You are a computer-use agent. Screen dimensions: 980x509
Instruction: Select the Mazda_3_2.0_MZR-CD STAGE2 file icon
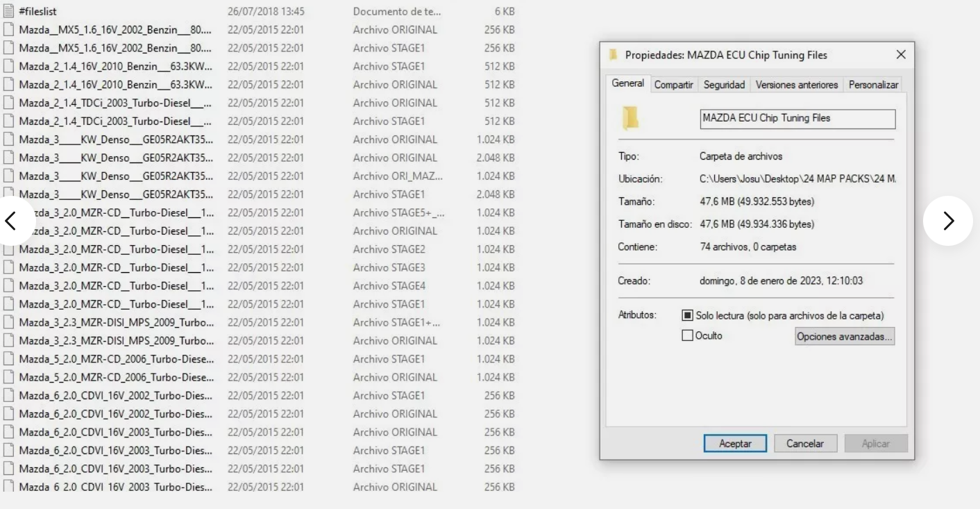[x=8, y=249]
